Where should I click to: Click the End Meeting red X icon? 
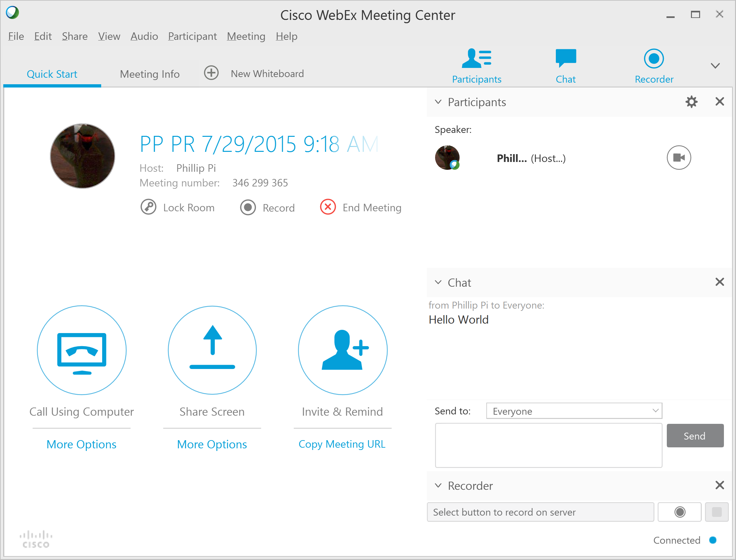coord(328,207)
